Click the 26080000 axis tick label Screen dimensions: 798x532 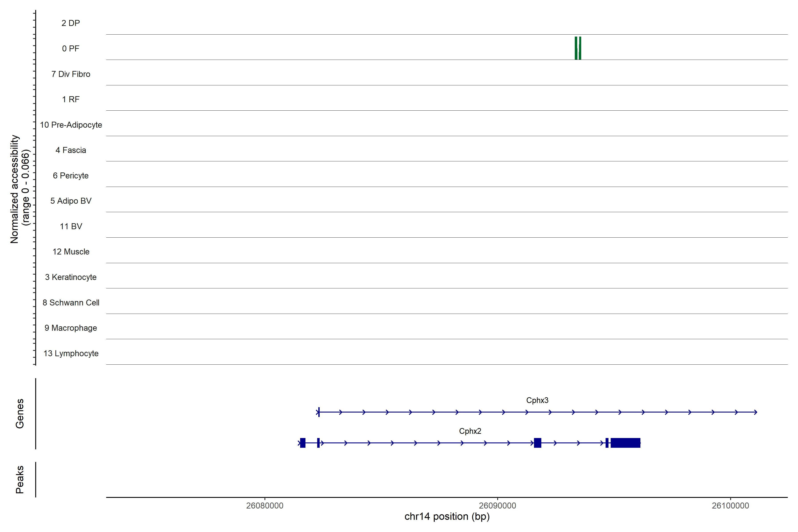pos(265,506)
